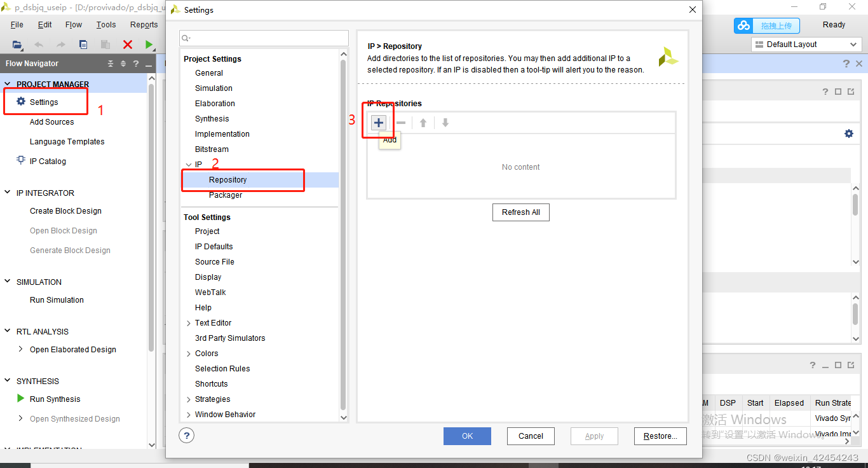
Task: Collapse the IP INTEGRATOR section
Action: tap(8, 193)
